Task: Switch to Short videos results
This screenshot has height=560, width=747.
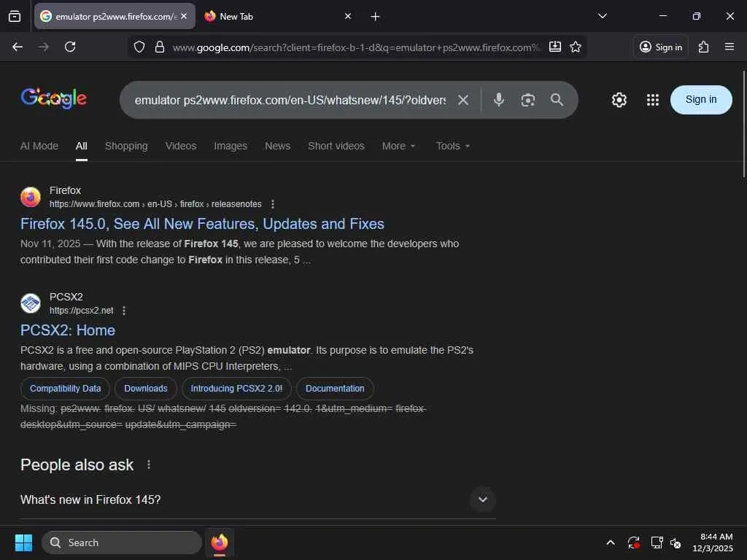Action: point(336,146)
